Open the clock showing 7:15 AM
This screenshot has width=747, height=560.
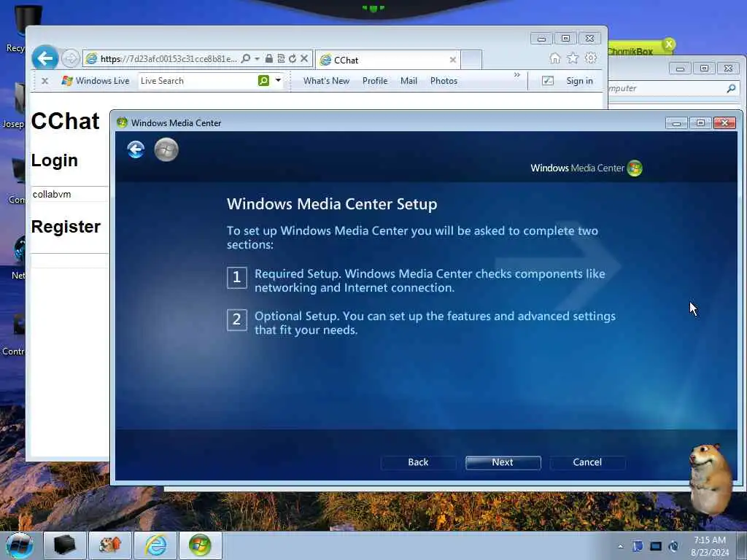tap(710, 546)
